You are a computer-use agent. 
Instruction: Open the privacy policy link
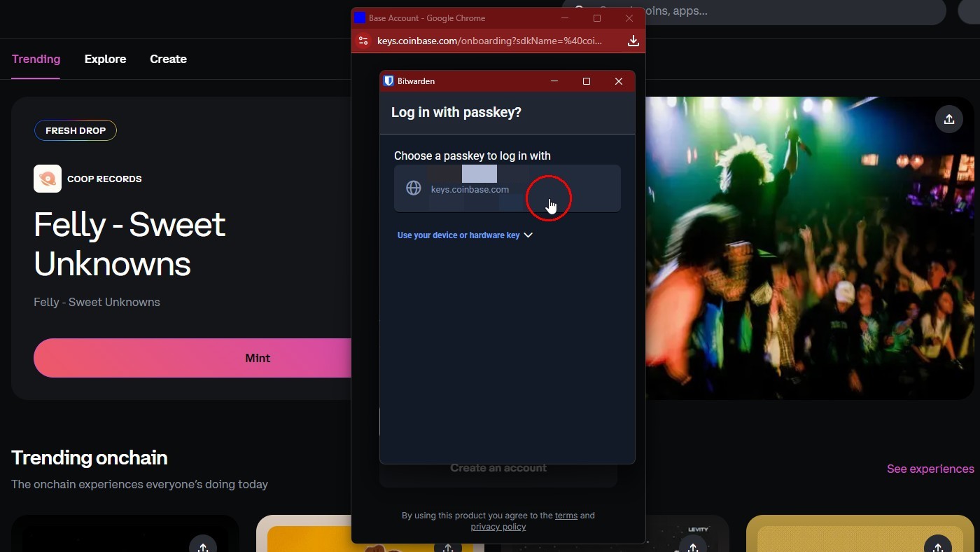(498, 527)
